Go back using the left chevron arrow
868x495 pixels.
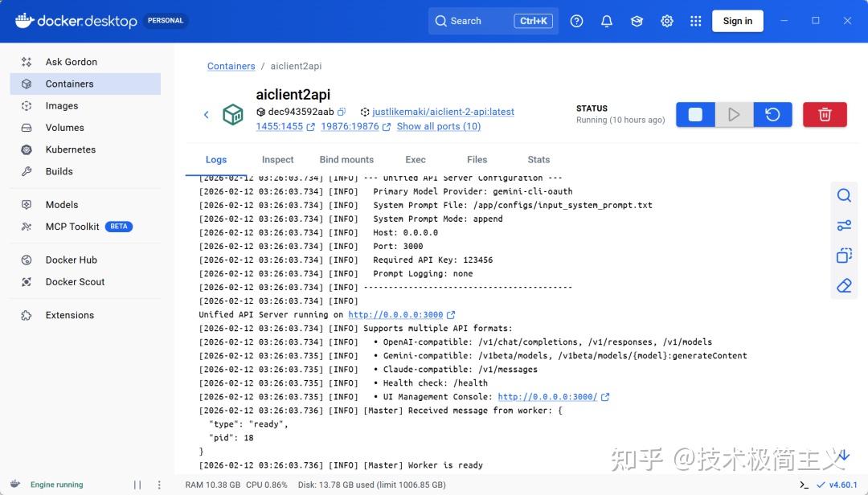[207, 115]
